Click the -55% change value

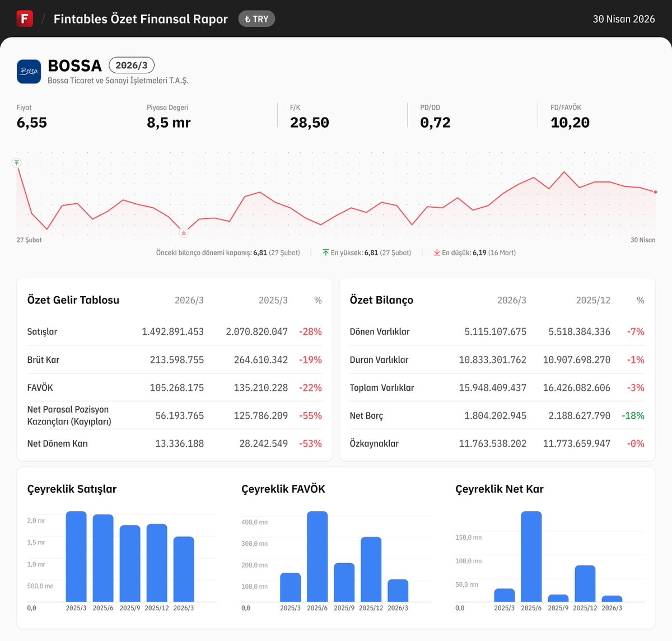click(x=311, y=415)
